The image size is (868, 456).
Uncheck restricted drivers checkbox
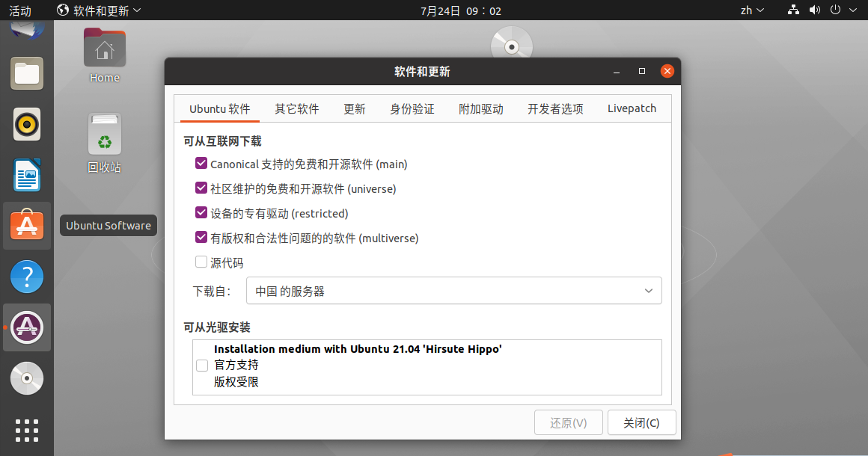coord(201,213)
